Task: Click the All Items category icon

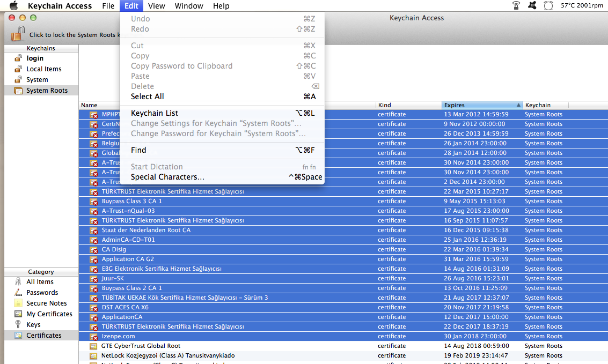Action: pos(18,281)
